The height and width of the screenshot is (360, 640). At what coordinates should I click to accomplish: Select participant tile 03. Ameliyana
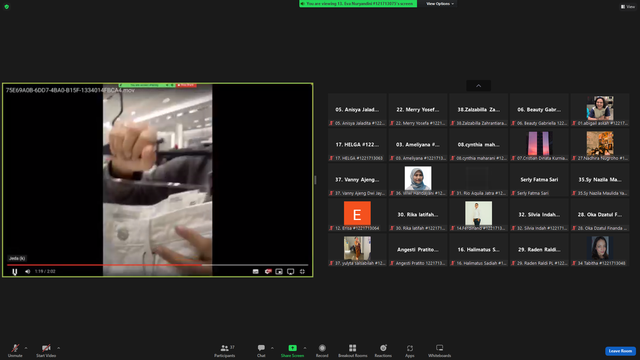418,145
